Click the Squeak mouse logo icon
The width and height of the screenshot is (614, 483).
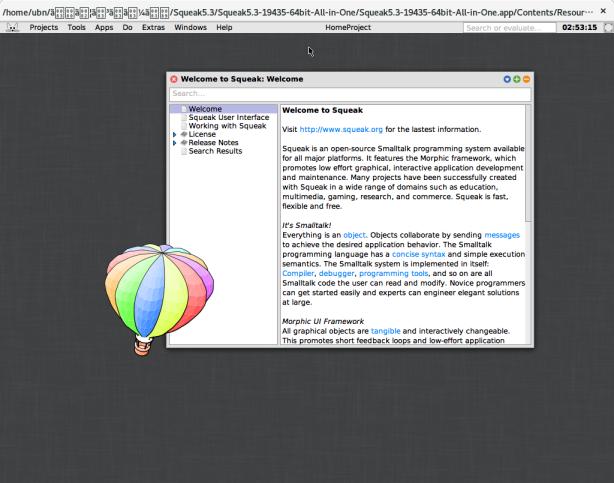[13, 27]
